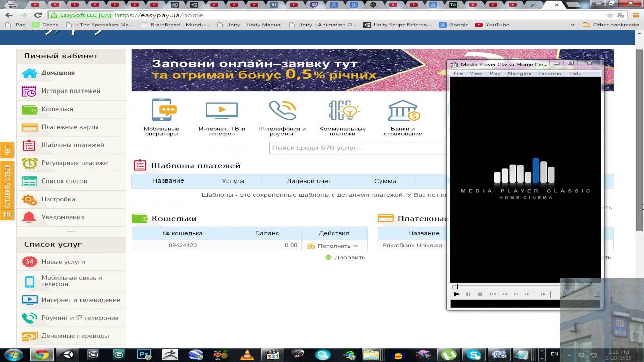The width and height of the screenshot is (644, 362).
Task: Open the Google bookmark
Action: point(454,25)
